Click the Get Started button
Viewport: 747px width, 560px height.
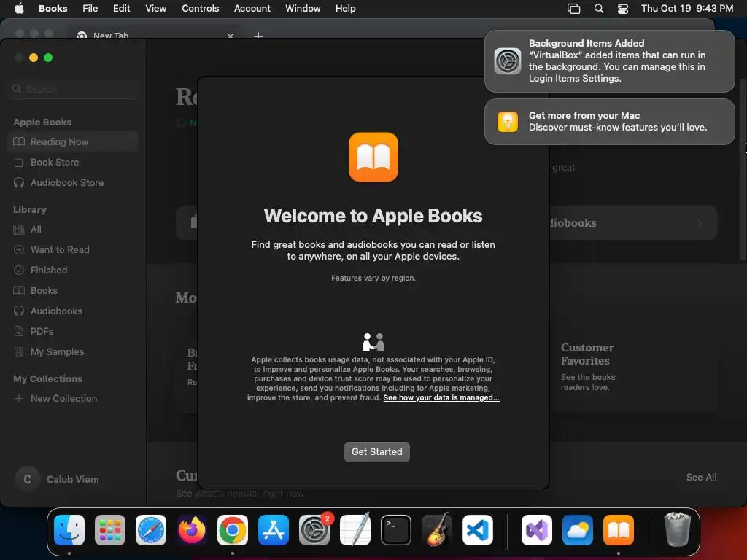(377, 451)
